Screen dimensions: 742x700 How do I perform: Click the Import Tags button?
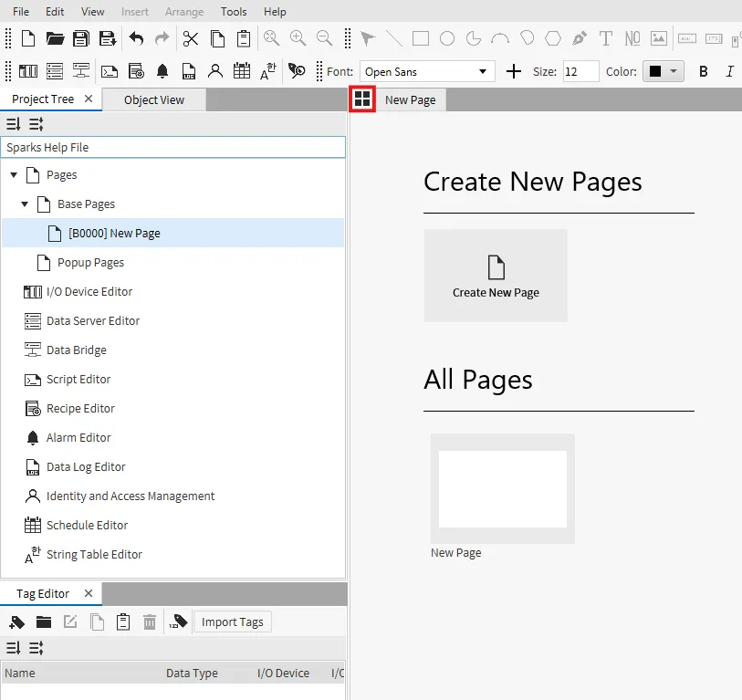232,622
